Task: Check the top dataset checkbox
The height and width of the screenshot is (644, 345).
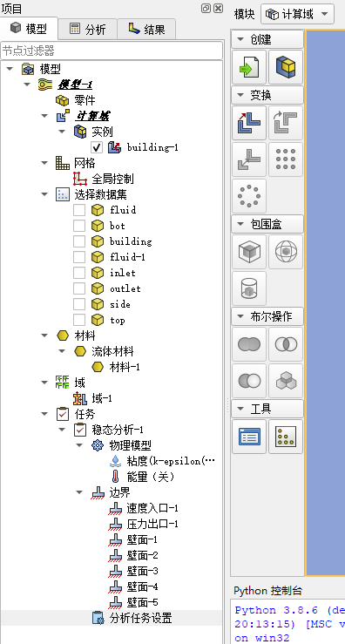Action: pos(79,320)
